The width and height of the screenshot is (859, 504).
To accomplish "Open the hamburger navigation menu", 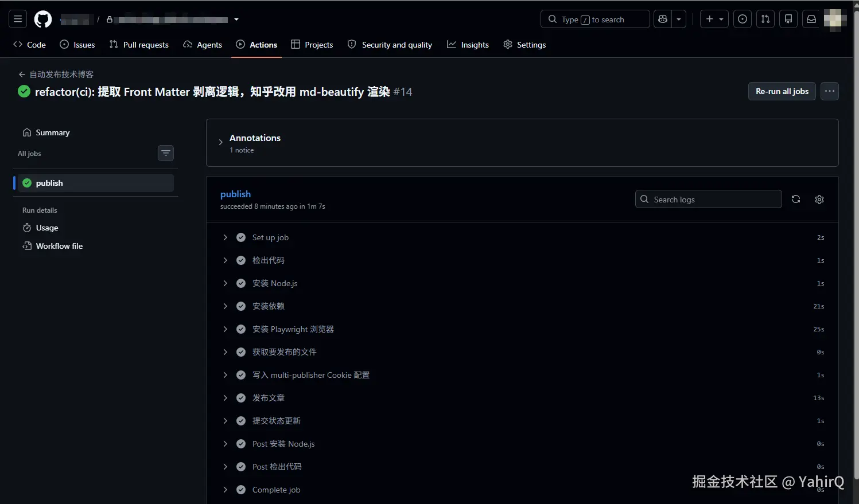I will tap(18, 19).
